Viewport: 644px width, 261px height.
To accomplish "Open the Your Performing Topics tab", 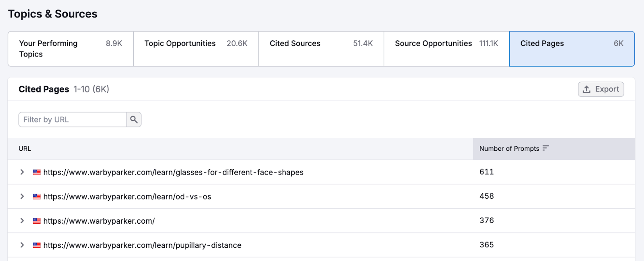I will point(70,49).
